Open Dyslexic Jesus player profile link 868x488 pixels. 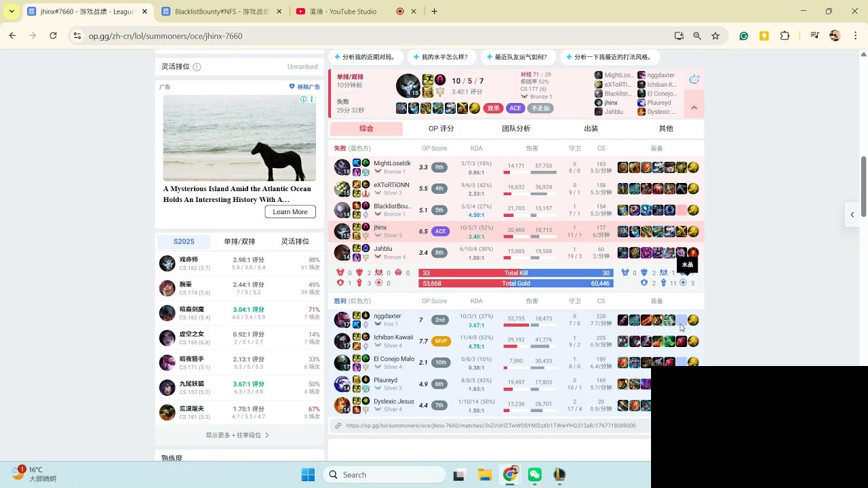coord(394,401)
